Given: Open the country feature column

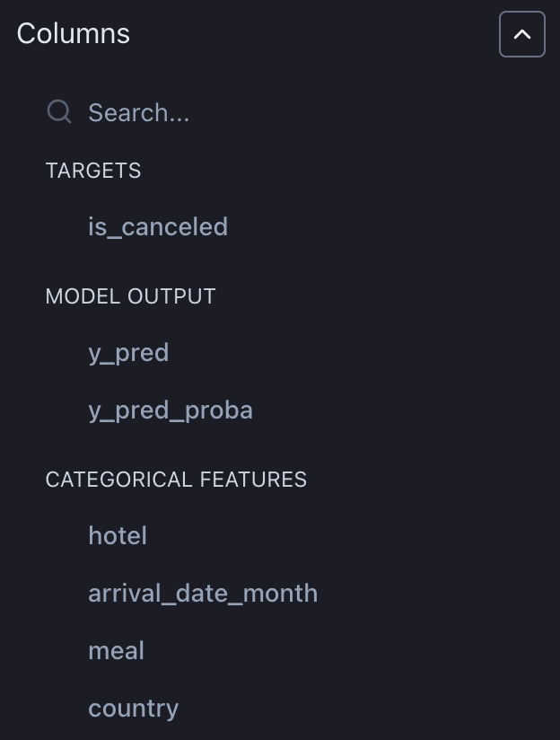Looking at the screenshot, I should tap(134, 708).
